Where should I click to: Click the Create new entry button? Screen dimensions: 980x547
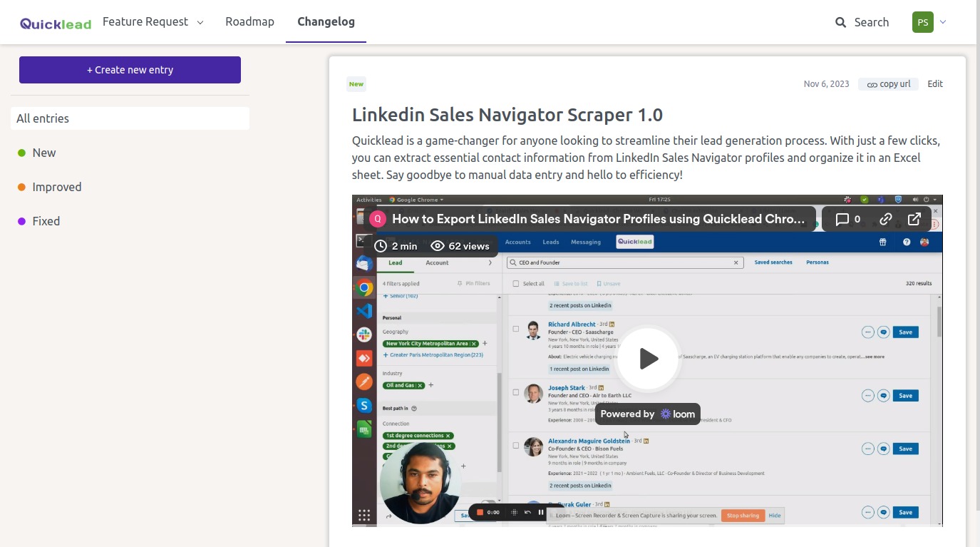tap(130, 70)
